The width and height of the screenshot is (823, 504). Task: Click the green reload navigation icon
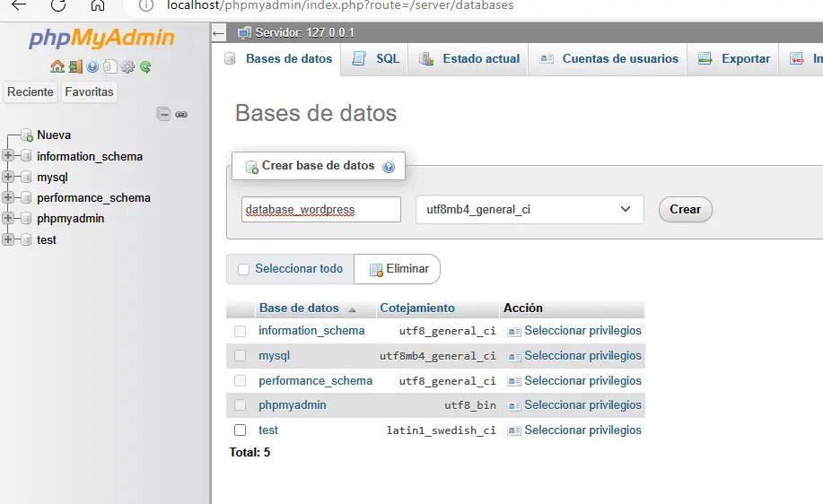[145, 66]
